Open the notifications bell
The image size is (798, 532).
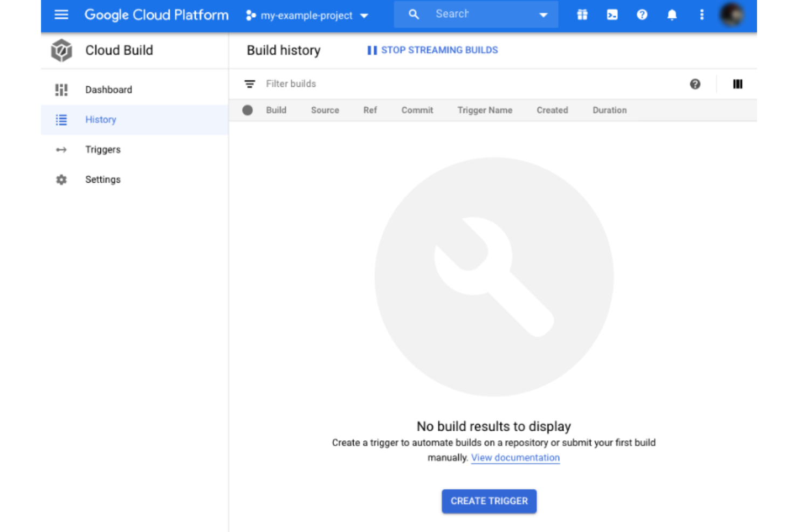[x=672, y=15]
